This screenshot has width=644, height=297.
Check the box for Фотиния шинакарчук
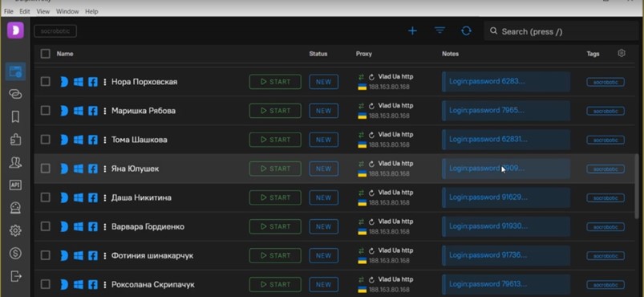coord(45,255)
